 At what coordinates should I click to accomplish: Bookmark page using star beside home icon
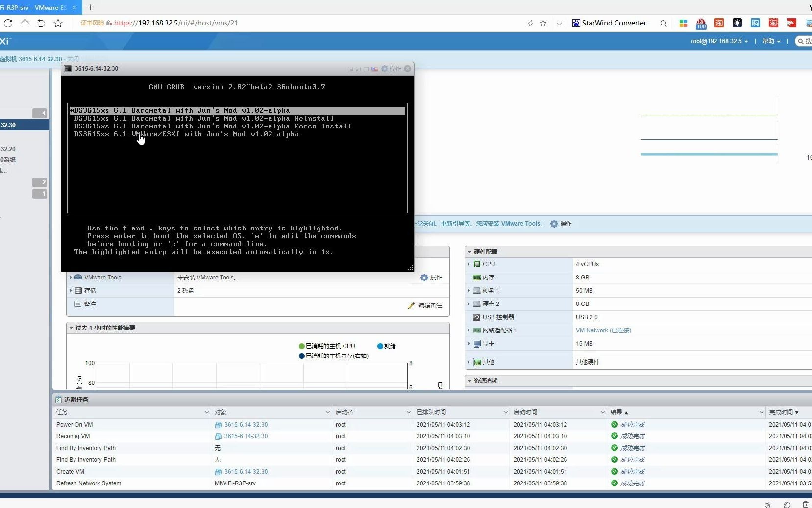(58, 23)
